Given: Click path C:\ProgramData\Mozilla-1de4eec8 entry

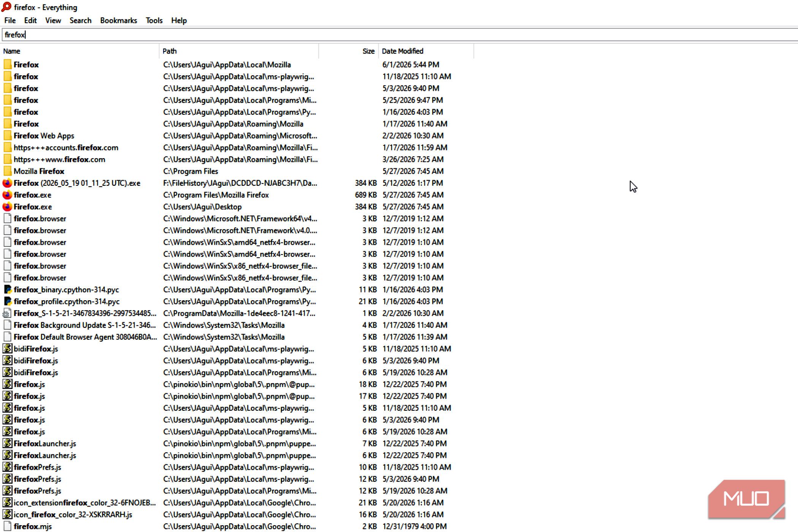Looking at the screenshot, I should coord(239,313).
